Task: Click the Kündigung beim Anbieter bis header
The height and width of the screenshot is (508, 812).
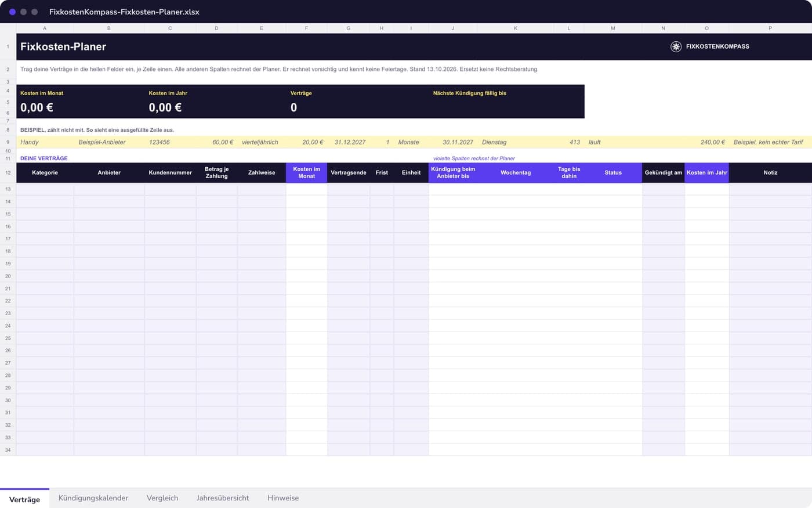Action: pyautogui.click(x=453, y=172)
